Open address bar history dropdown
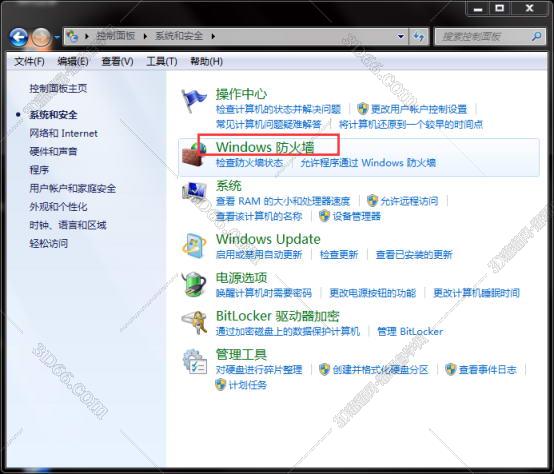The width and height of the screenshot is (554, 474). click(x=401, y=36)
